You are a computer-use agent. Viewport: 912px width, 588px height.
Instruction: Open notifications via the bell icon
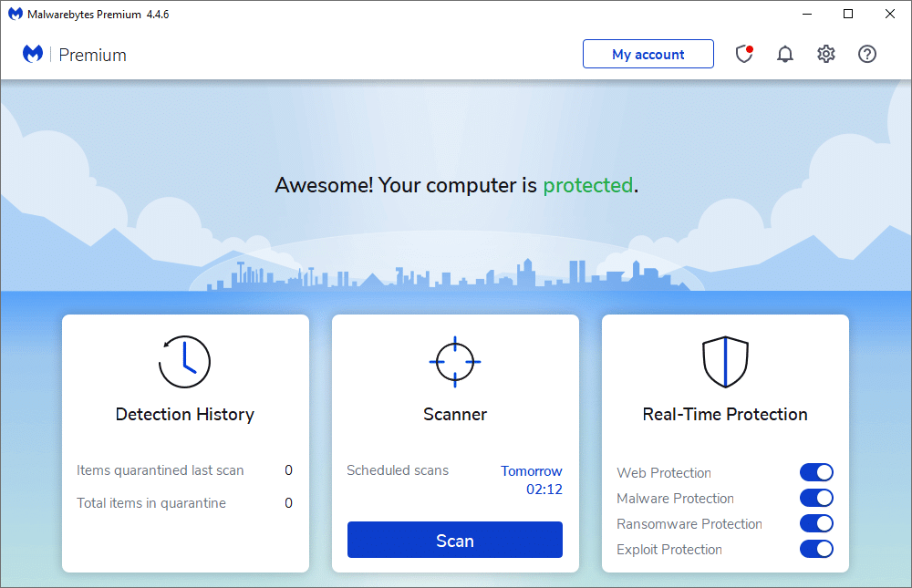784,54
